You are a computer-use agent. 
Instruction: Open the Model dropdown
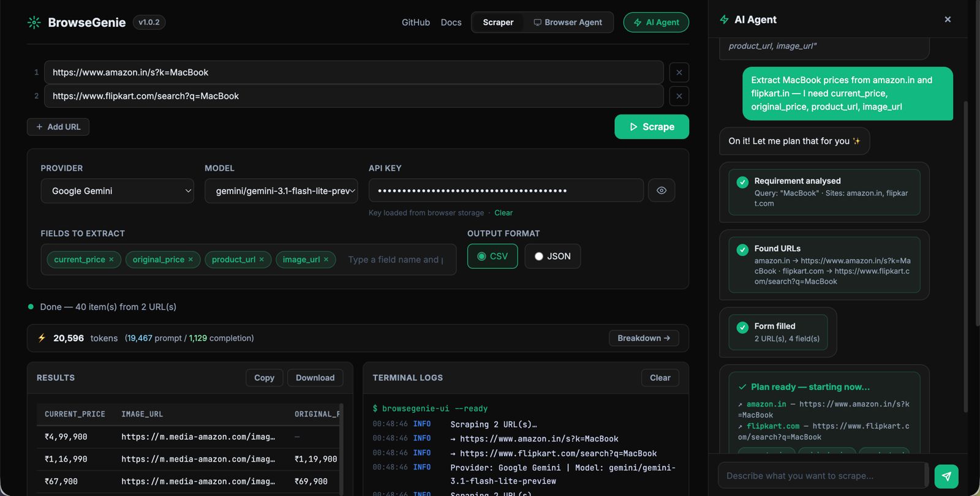coord(281,191)
